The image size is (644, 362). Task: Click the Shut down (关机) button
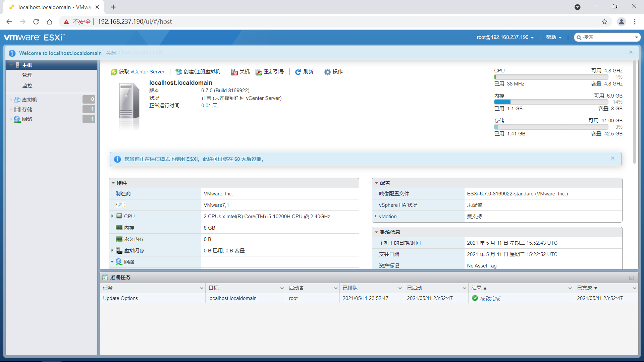[x=240, y=72]
